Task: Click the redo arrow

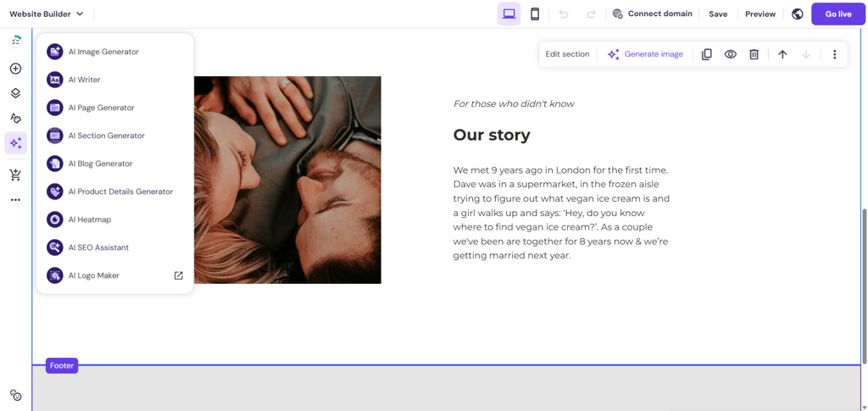Action: pos(591,14)
